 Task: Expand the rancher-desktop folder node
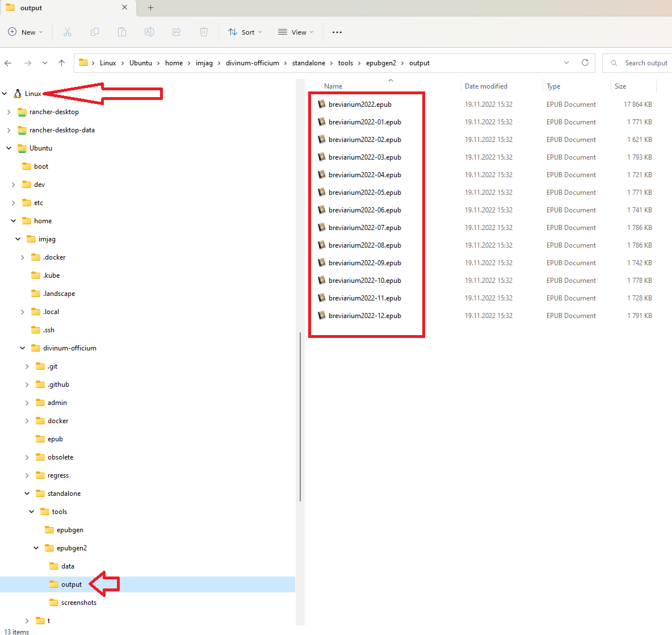pos(9,112)
